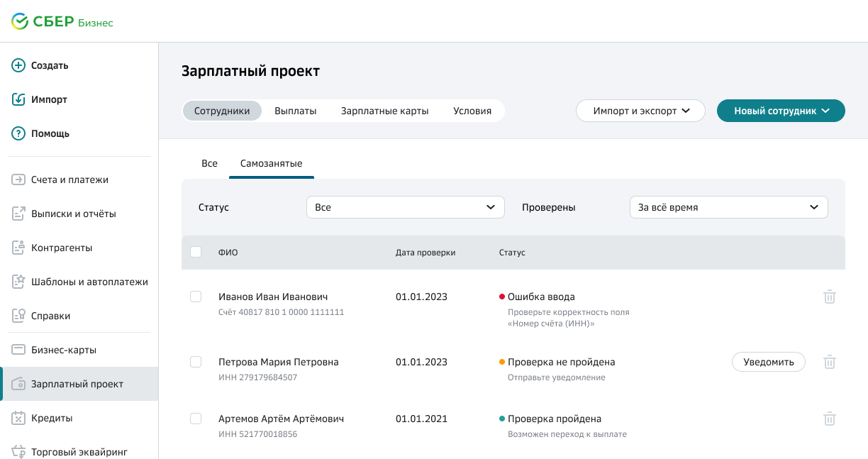Click the Контрагенты sidebar icon
This screenshot has width=868, height=459.
(18, 248)
